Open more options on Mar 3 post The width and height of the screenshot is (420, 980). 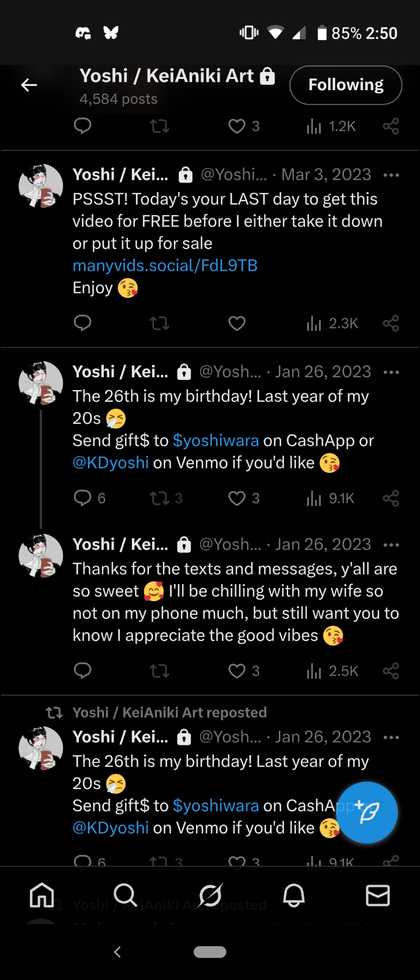click(x=391, y=175)
